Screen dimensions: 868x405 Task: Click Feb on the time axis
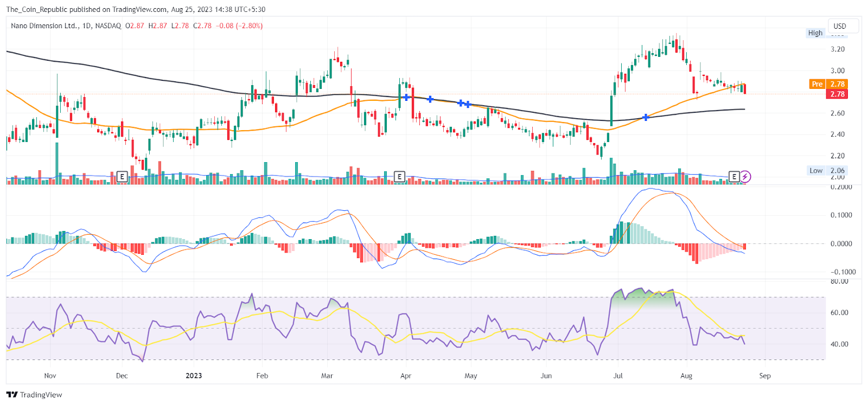tap(262, 376)
